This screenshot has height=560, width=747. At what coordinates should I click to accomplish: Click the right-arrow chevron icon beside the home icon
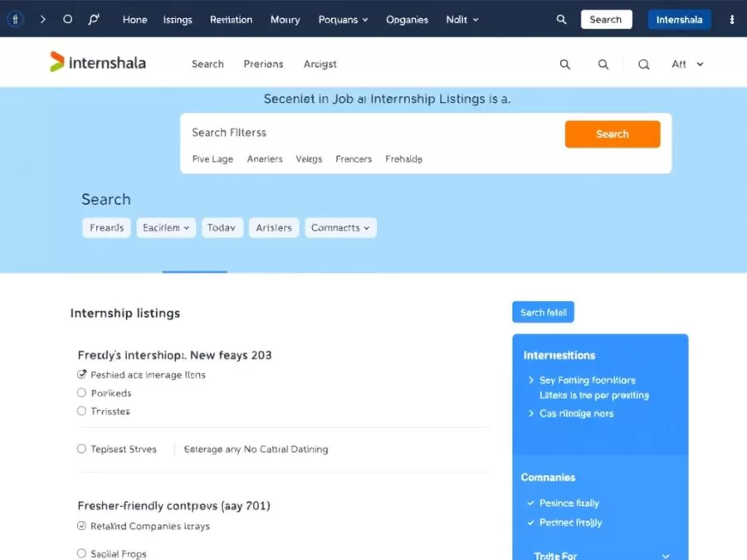pos(41,18)
